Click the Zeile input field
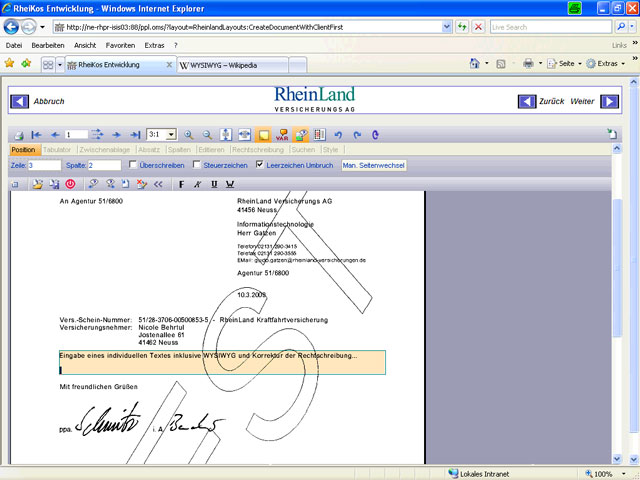640x480 pixels. (44, 165)
